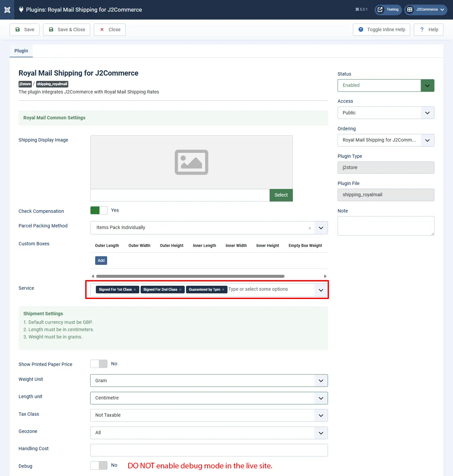This screenshot has width=453, height=476.
Task: Open the Help button
Action: click(429, 30)
